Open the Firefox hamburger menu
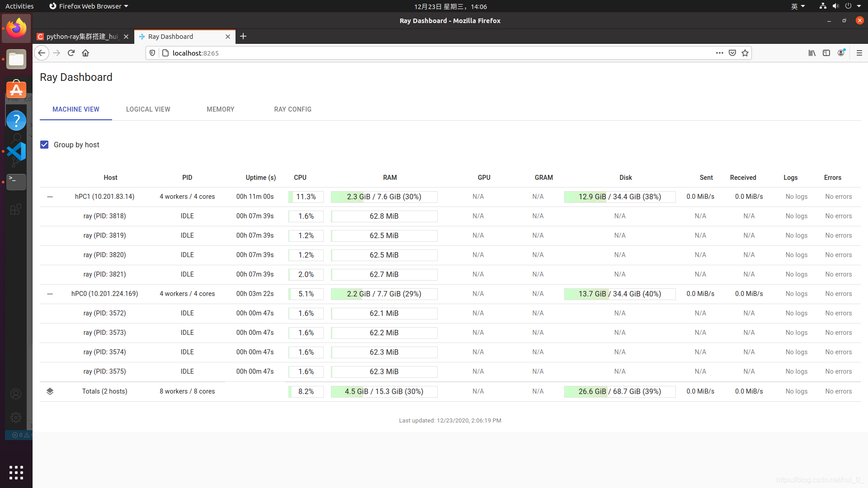The height and width of the screenshot is (488, 868). [x=859, y=53]
